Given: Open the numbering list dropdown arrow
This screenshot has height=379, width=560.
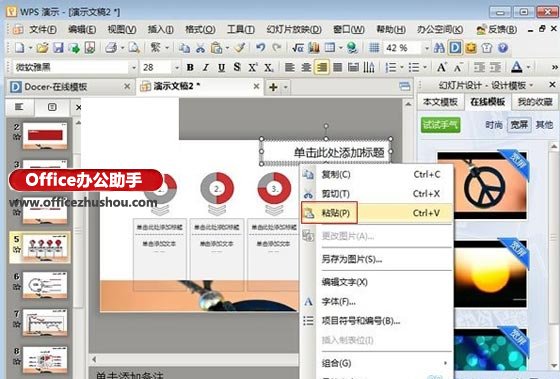Looking at the screenshot, I should [x=402, y=68].
